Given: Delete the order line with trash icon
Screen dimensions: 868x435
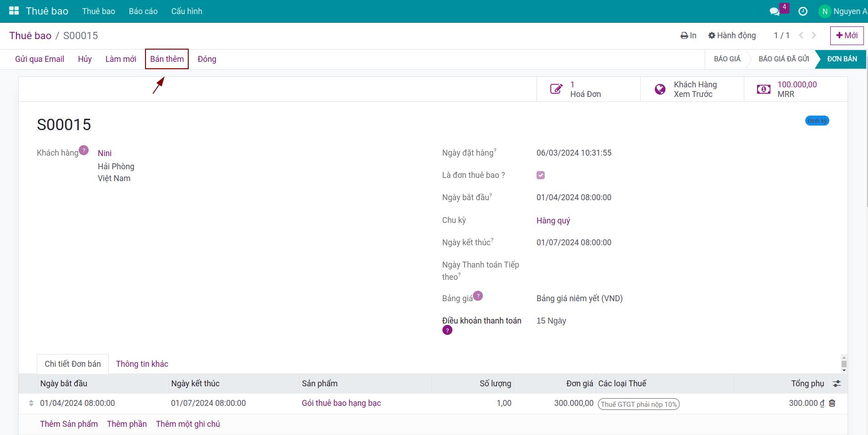Looking at the screenshot, I should [832, 403].
